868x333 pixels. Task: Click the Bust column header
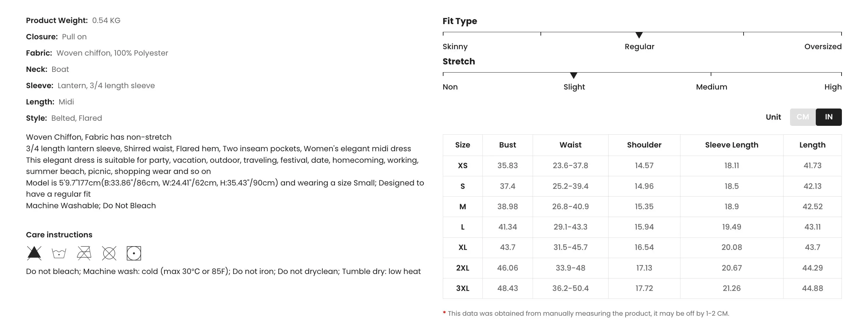tap(508, 145)
